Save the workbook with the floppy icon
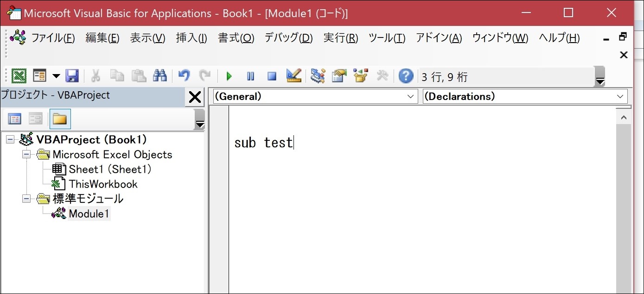 72,75
